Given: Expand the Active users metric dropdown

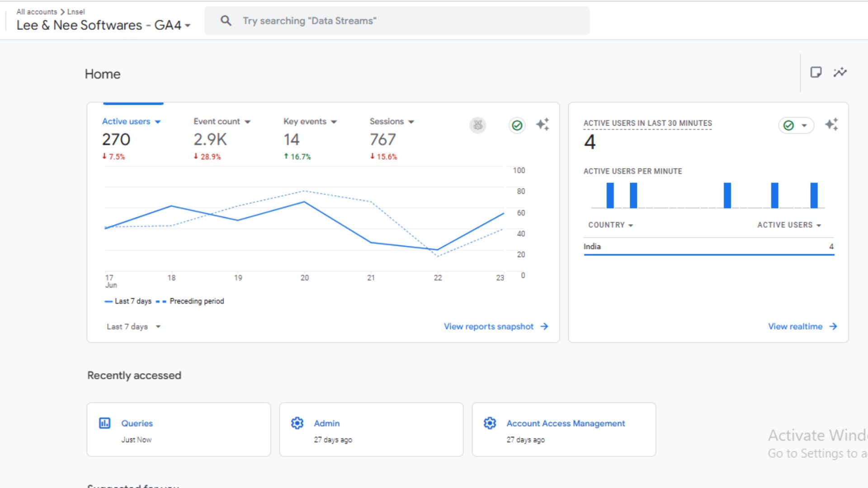Looking at the screenshot, I should pyautogui.click(x=158, y=122).
